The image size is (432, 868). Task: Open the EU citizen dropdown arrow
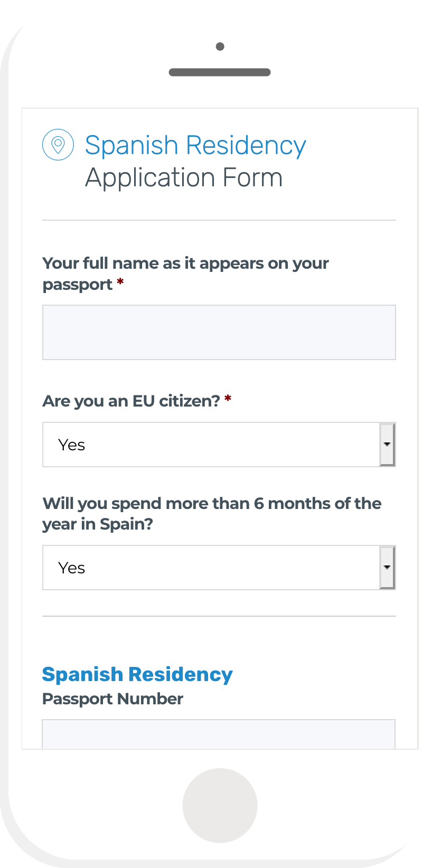(x=387, y=445)
